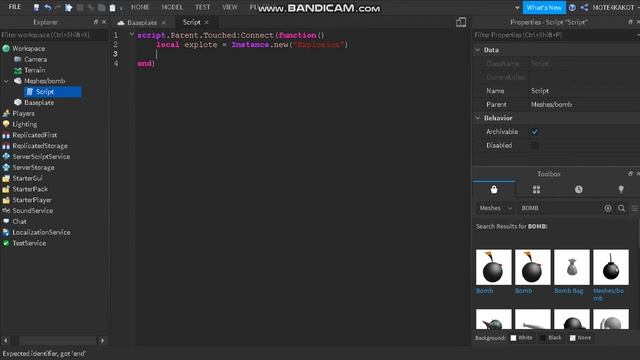The image size is (640, 360).
Task: Clear the BOMB search text in Toolbox
Action: pyautogui.click(x=608, y=208)
